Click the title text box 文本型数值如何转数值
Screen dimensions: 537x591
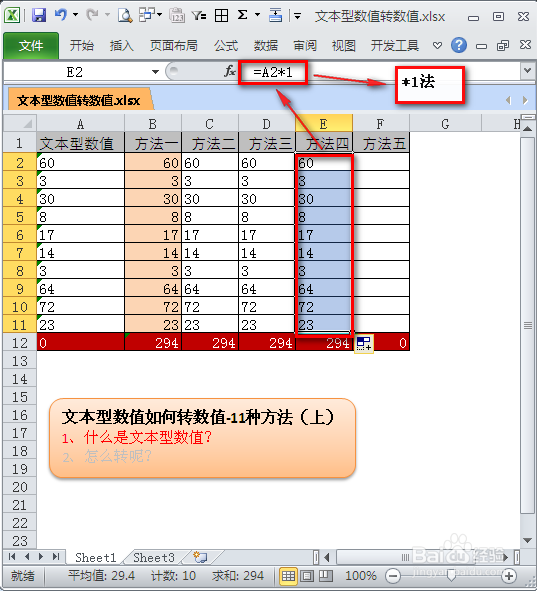pos(202,438)
